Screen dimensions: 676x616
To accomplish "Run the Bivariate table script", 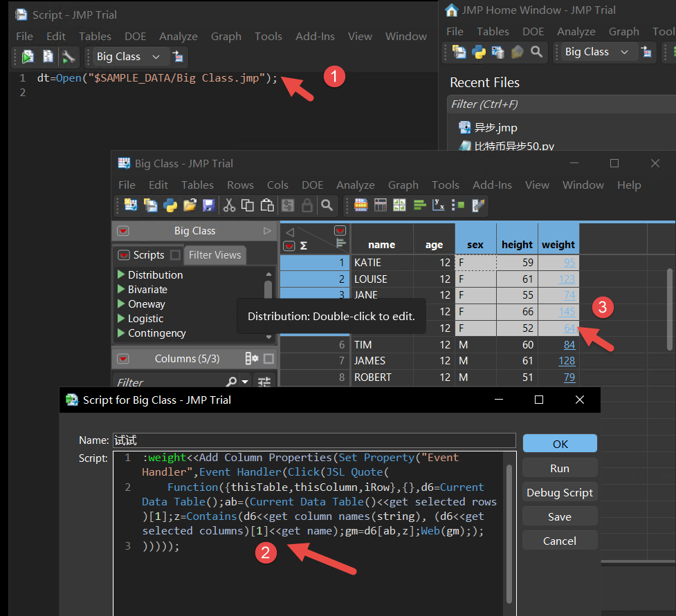I will pos(121,289).
